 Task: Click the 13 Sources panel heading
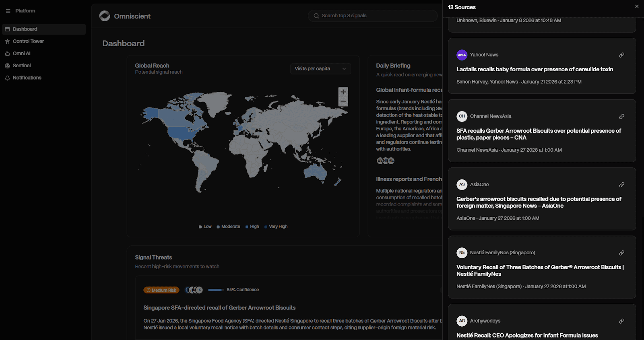coord(462,7)
